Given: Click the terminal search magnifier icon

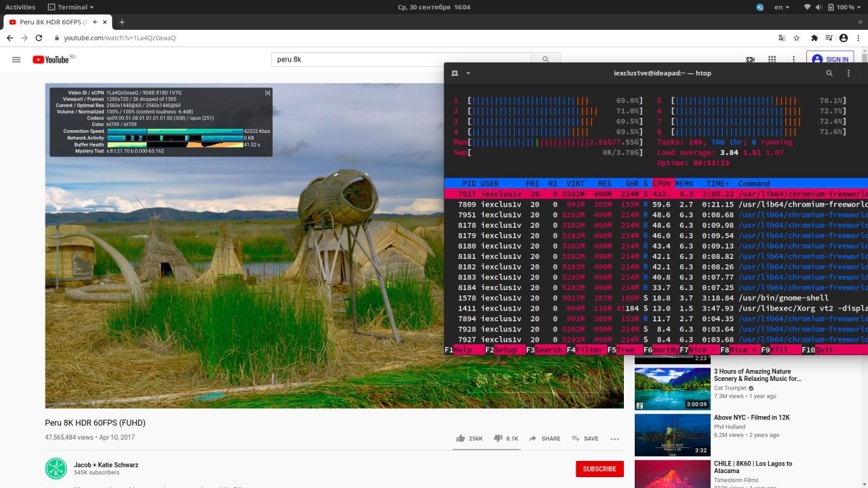Looking at the screenshot, I should tap(829, 73).
